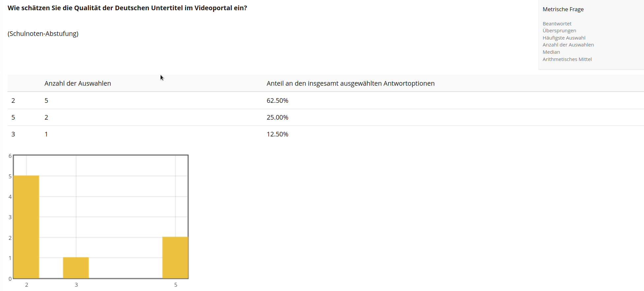This screenshot has height=291, width=644.
Task: Click table column header "Anzahl der Auswahlen"
Action: 77,83
